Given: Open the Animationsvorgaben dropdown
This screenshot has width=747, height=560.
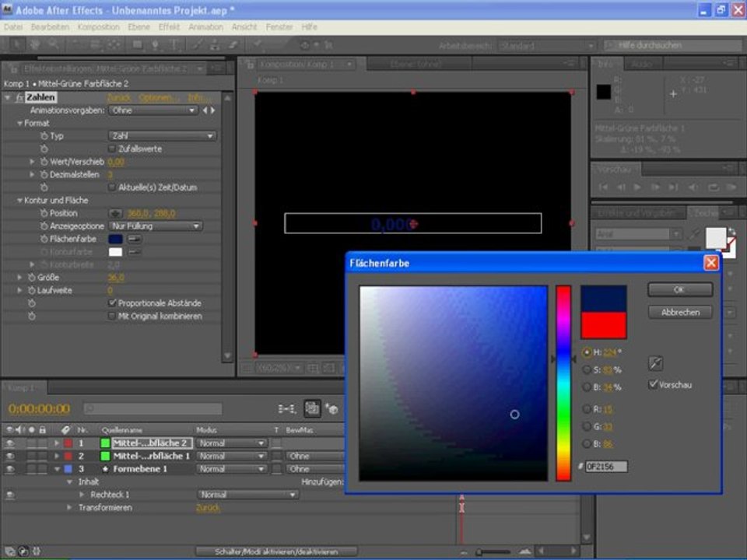Looking at the screenshot, I should tap(153, 110).
